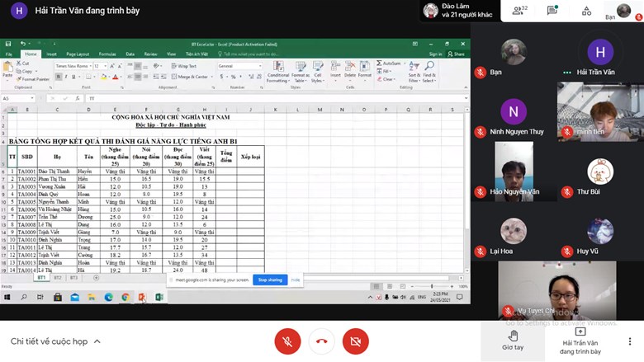This screenshot has width=644, height=362.
Task: Click the Orientation text rotation icon
Action: click(x=157, y=66)
